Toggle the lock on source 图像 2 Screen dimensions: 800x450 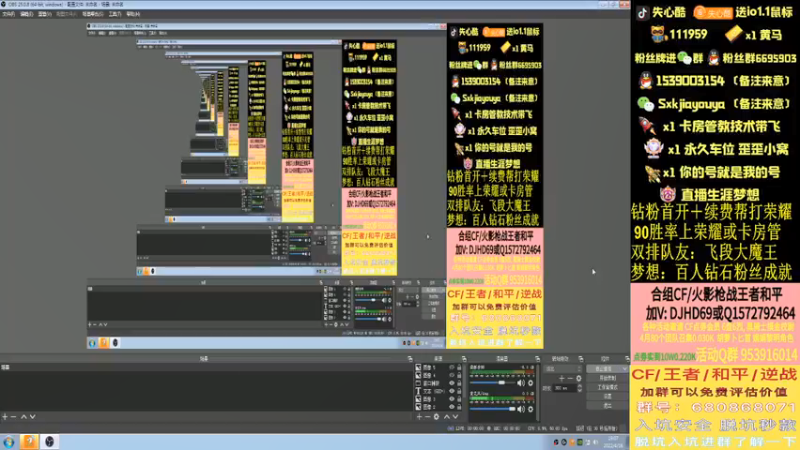point(459,407)
